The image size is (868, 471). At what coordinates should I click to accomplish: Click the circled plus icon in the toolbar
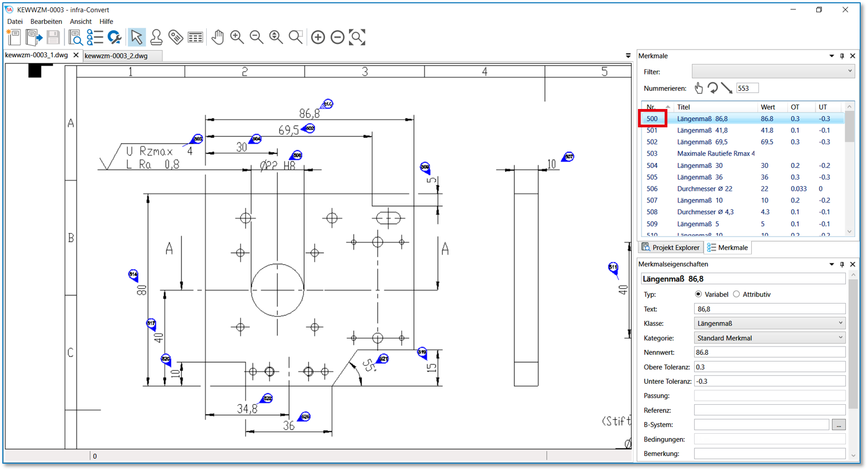[x=318, y=37]
